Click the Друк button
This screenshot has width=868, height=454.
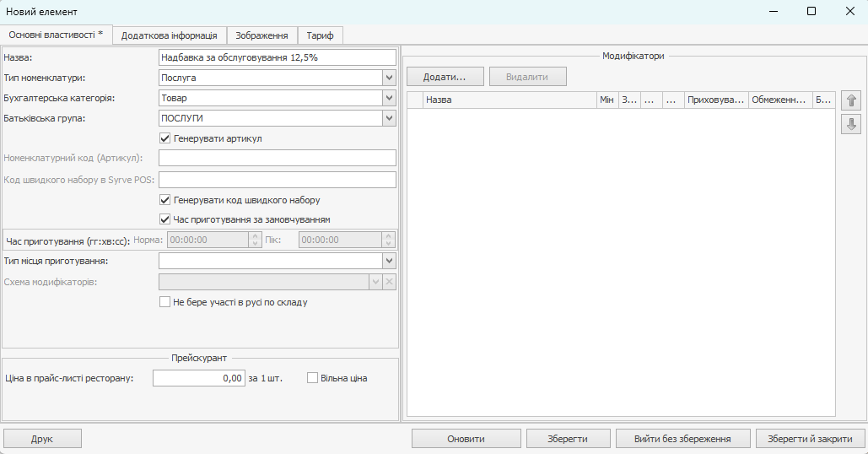(42, 439)
